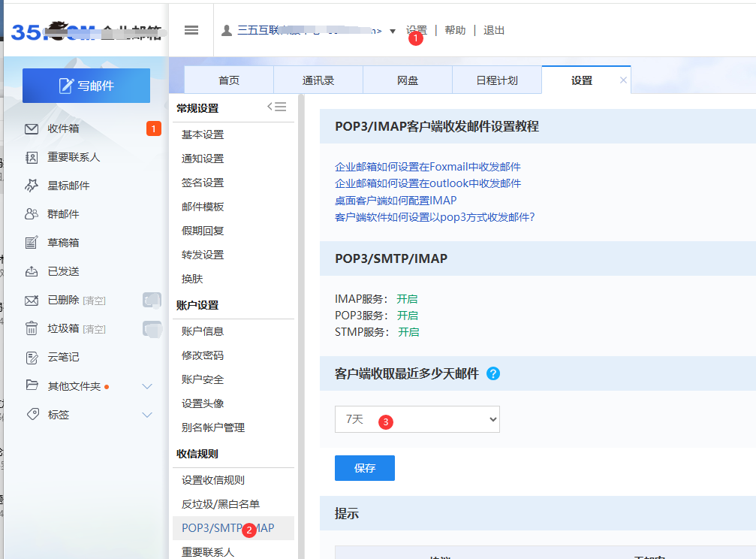Open the Foxmail setup tutorial link
This screenshot has width=756, height=559.
(x=427, y=167)
